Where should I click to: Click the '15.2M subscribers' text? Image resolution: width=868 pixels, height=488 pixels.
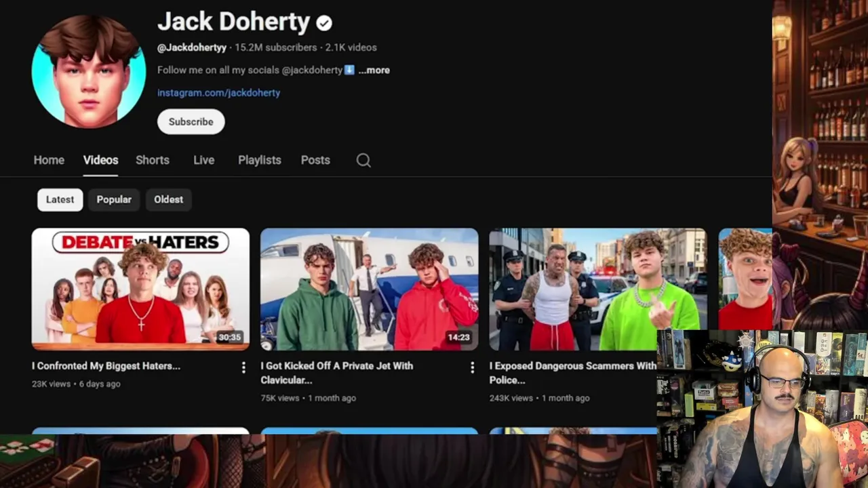coord(275,47)
